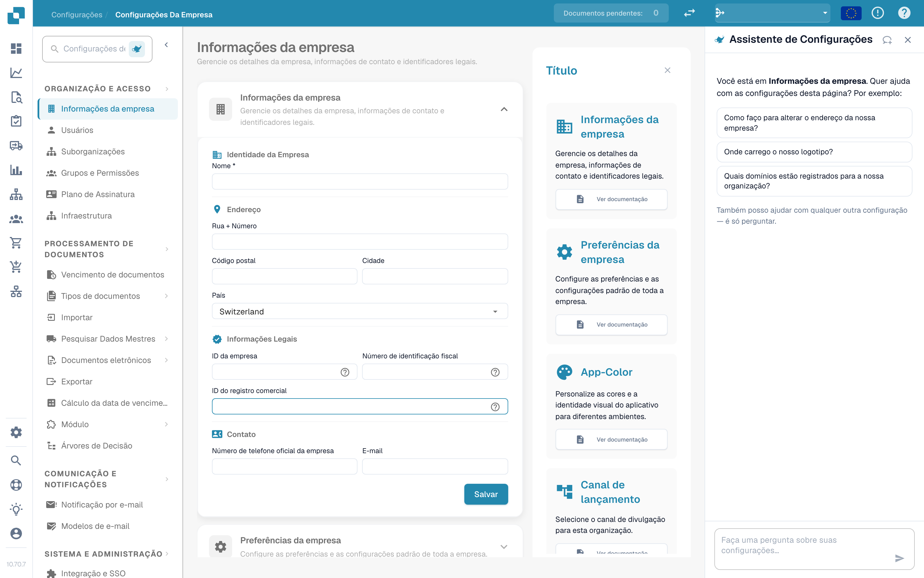Click the Configurações breadcrumb link

[x=77, y=14]
